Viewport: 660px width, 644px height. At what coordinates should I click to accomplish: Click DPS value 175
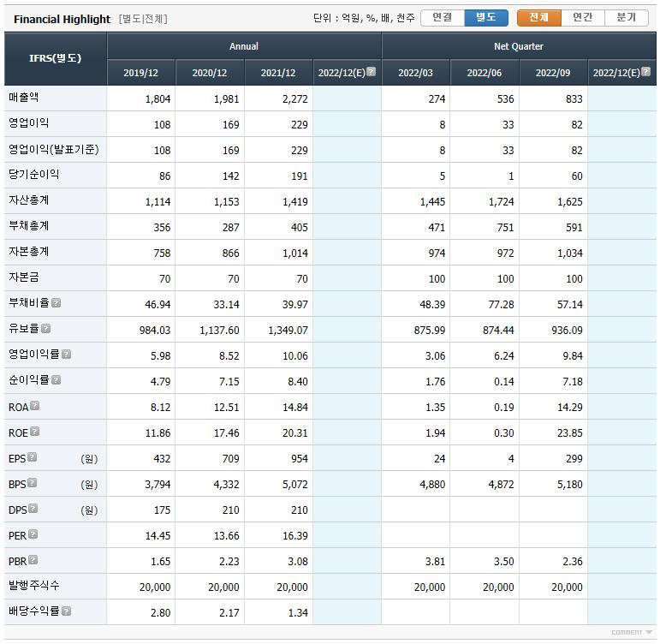(162, 510)
